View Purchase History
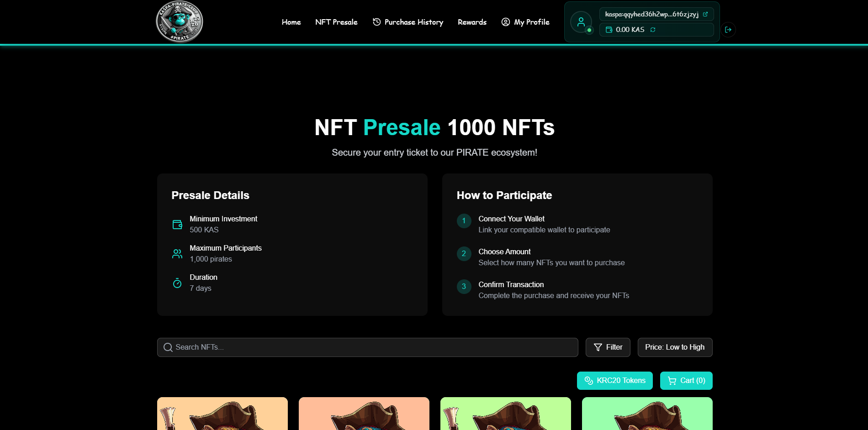The image size is (868, 430). (408, 22)
